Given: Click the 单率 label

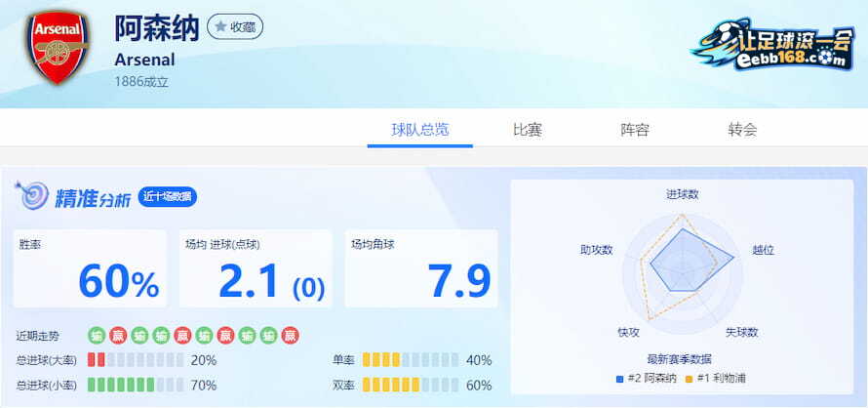Looking at the screenshot, I should coord(343,360).
